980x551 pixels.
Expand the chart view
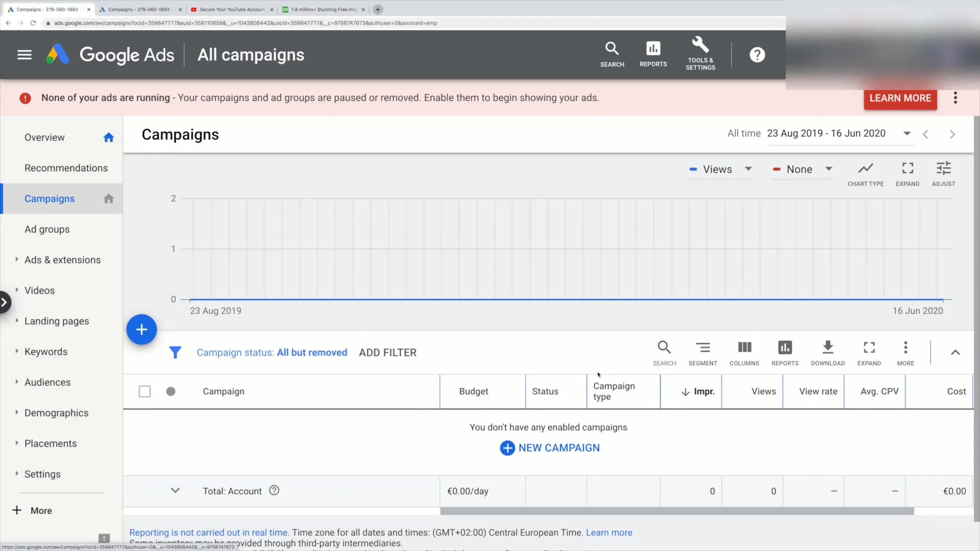pos(908,174)
